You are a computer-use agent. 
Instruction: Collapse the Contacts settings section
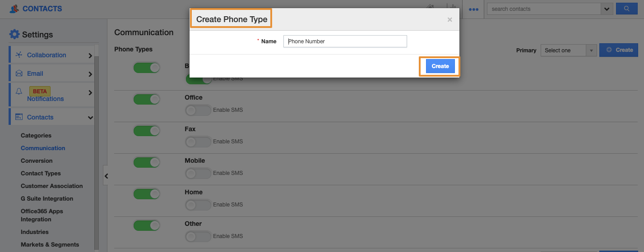click(90, 118)
